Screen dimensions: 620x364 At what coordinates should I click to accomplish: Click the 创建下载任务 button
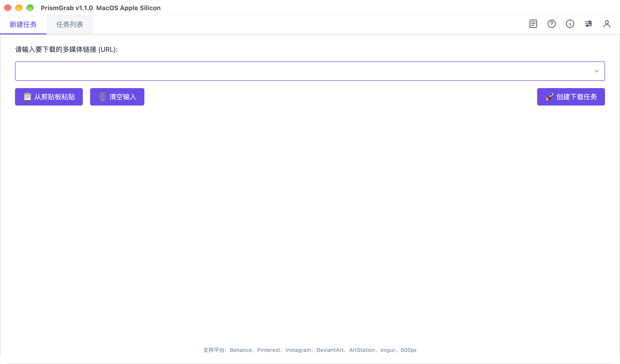(571, 97)
